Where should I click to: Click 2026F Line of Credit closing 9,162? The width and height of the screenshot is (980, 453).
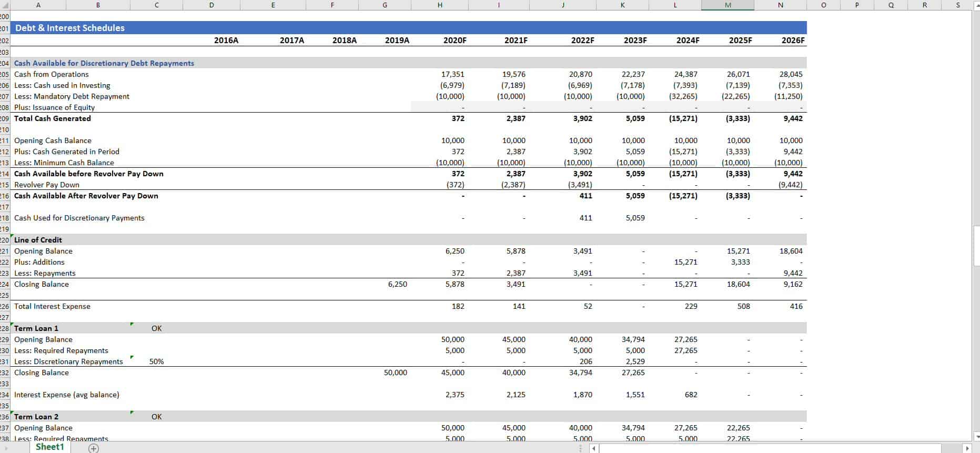[x=793, y=284]
